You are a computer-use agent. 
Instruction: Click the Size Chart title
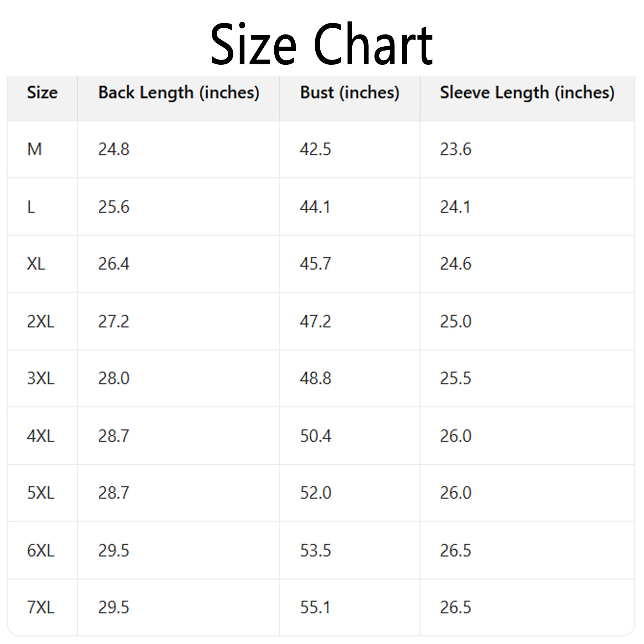click(321, 44)
